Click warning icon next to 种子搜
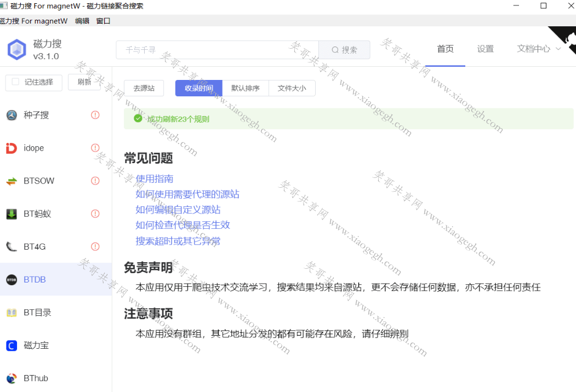The height and width of the screenshot is (392, 576). click(x=95, y=116)
